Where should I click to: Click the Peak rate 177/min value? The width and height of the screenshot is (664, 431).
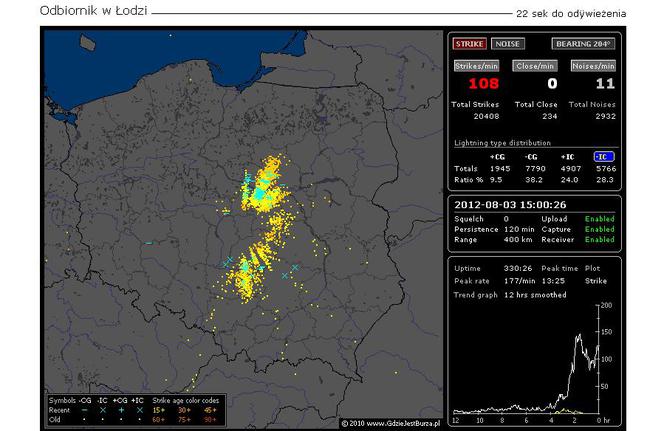click(x=519, y=281)
